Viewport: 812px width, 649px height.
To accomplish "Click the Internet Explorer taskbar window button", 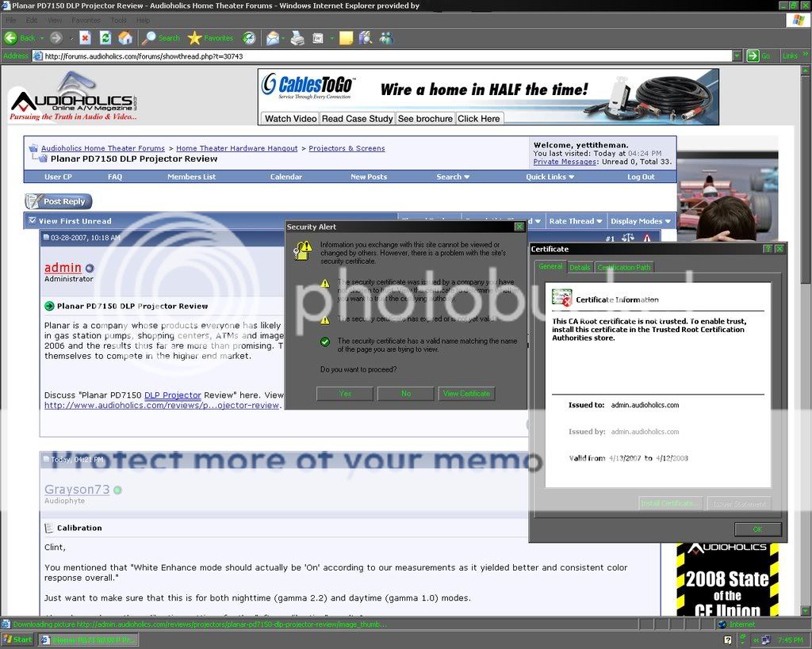I will click(89, 639).
